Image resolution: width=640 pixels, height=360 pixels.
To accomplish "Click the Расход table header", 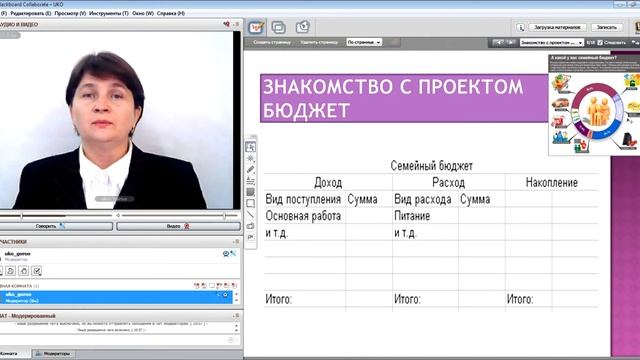I will click(x=449, y=182).
